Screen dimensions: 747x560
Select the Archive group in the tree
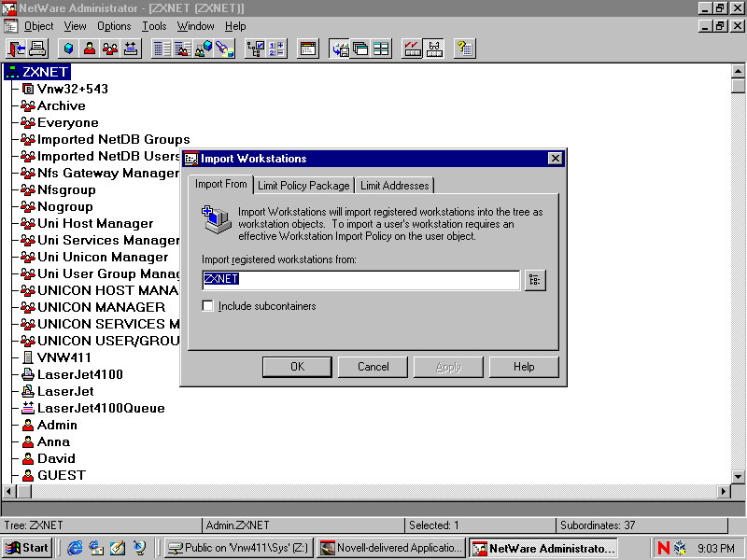[53, 105]
